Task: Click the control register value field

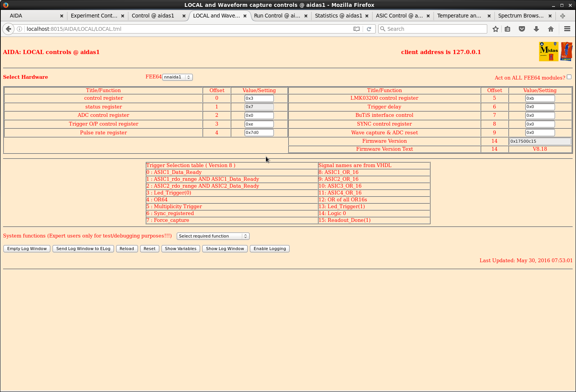Action: coord(259,98)
